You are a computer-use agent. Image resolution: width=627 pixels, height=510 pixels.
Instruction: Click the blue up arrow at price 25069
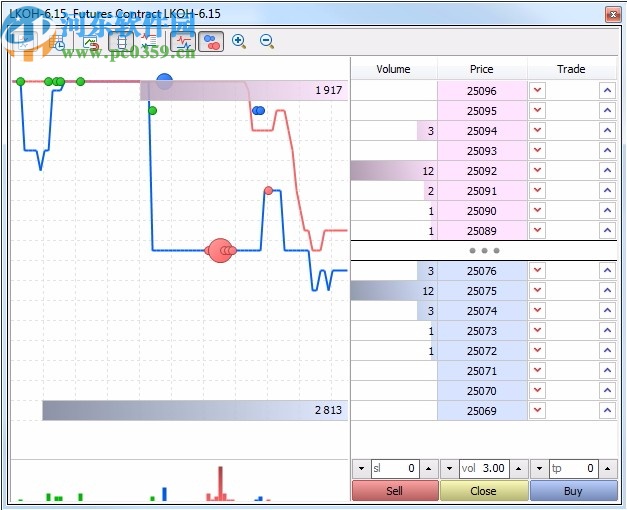coord(607,411)
